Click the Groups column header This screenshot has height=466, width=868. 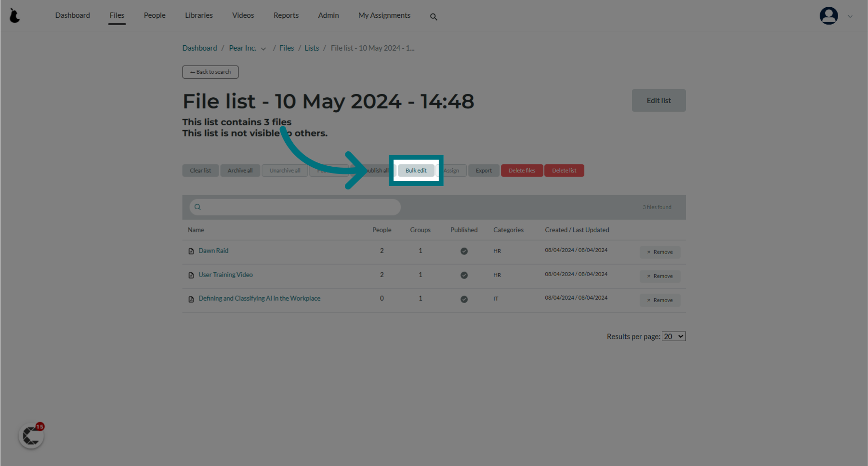pos(421,230)
